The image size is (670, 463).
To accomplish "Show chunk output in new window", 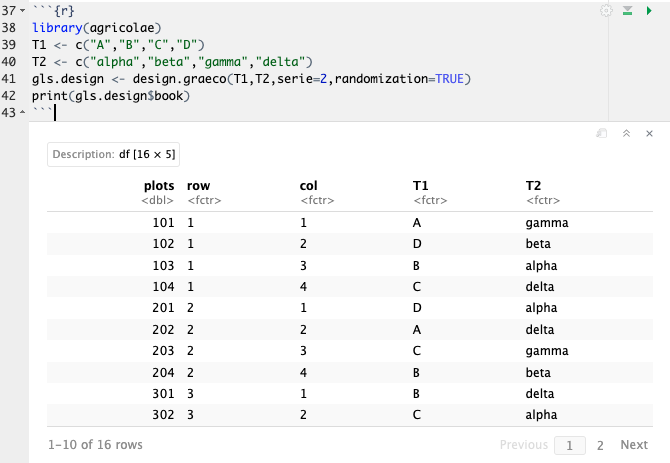I will (602, 133).
